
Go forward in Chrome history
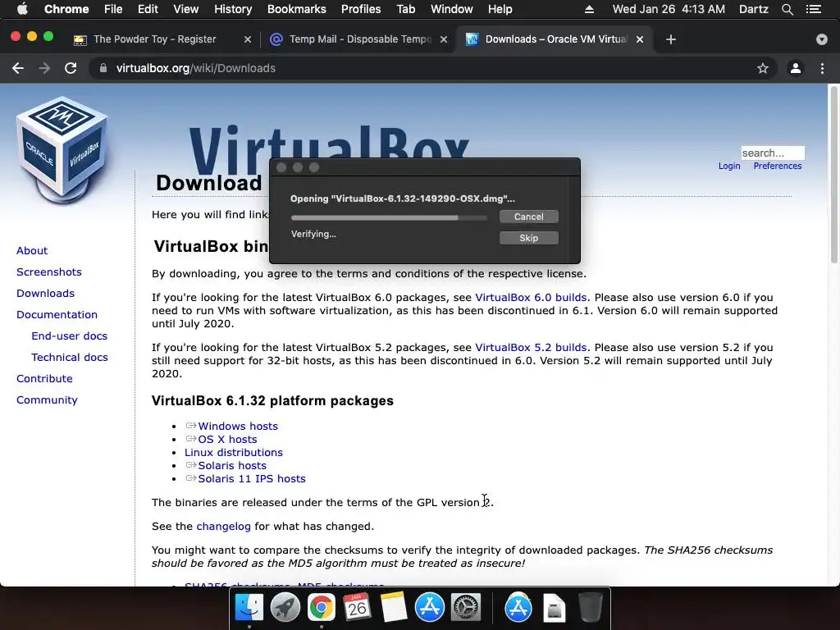(x=44, y=68)
